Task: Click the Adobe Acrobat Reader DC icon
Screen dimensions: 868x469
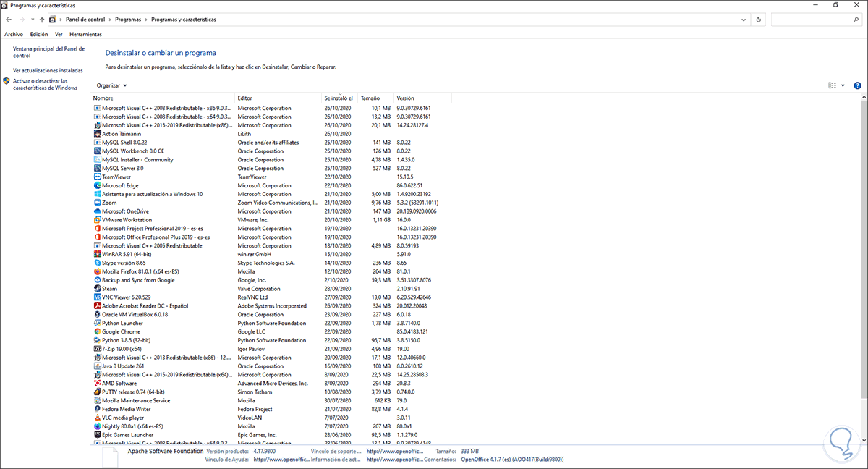Action: point(97,306)
